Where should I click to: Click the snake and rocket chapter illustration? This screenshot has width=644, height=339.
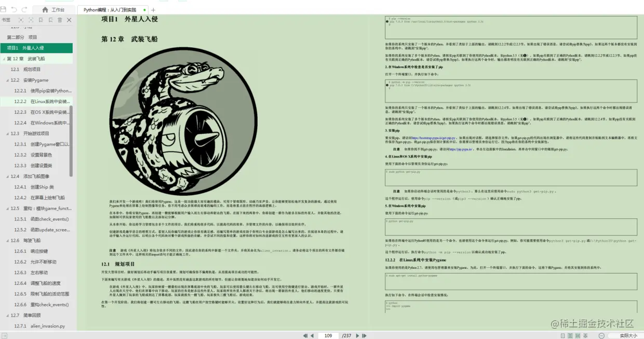[184, 121]
